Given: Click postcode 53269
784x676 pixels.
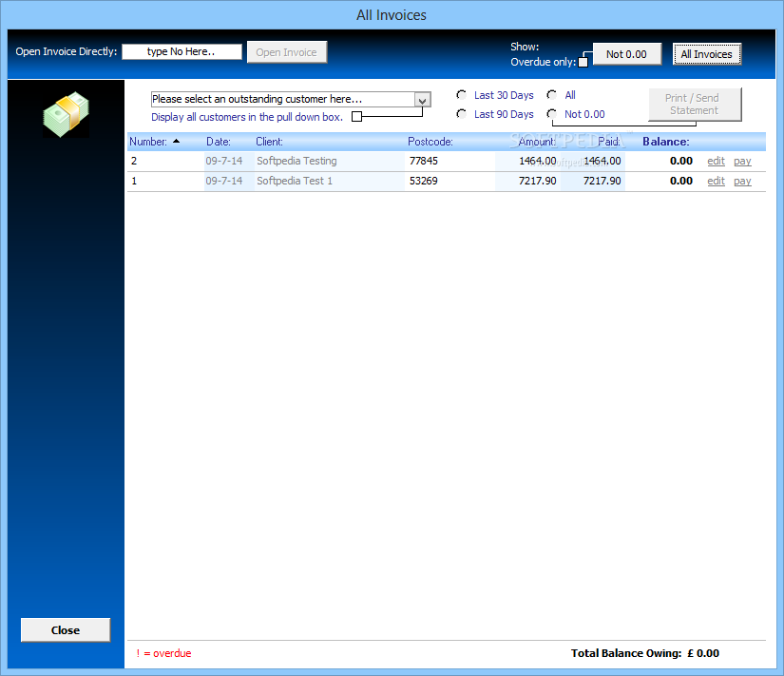Looking at the screenshot, I should tap(424, 182).
